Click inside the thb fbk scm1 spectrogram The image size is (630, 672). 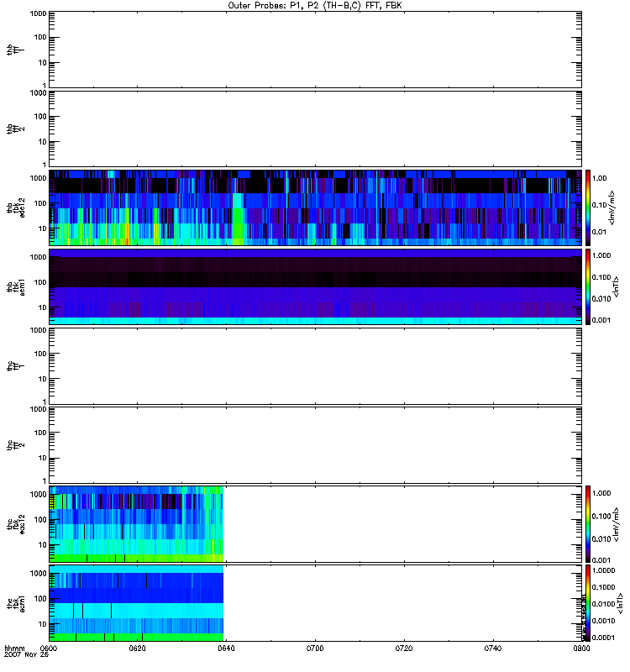(x=315, y=286)
